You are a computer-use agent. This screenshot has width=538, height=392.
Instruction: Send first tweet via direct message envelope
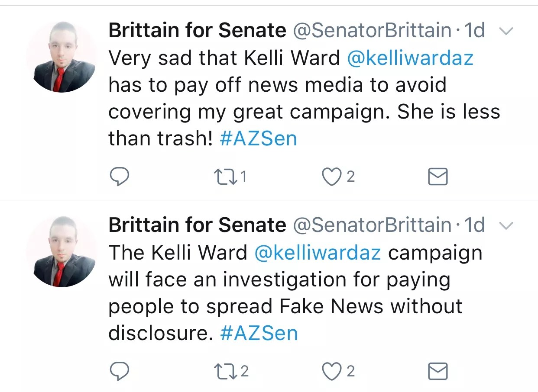(x=438, y=177)
